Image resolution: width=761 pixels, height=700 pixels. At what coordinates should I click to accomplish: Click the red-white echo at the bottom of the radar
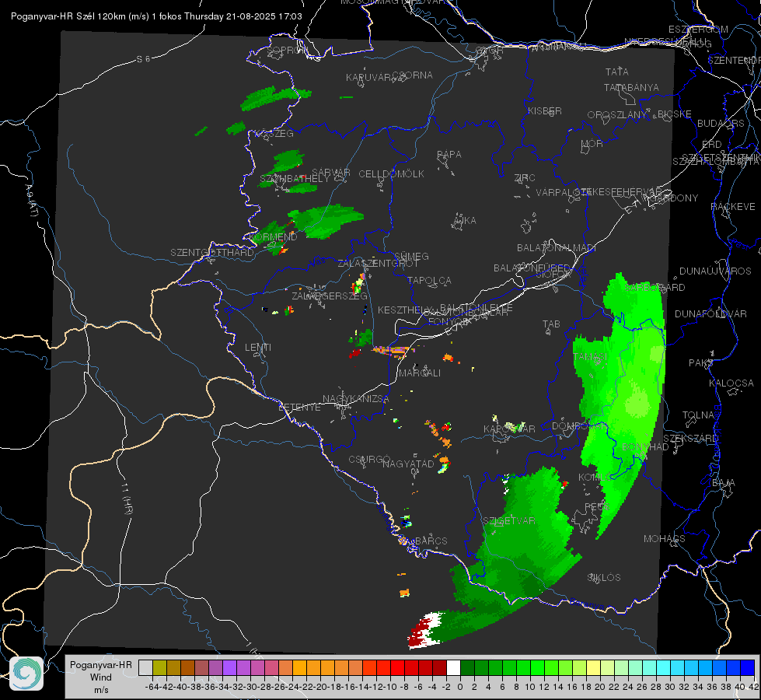[x=426, y=629]
